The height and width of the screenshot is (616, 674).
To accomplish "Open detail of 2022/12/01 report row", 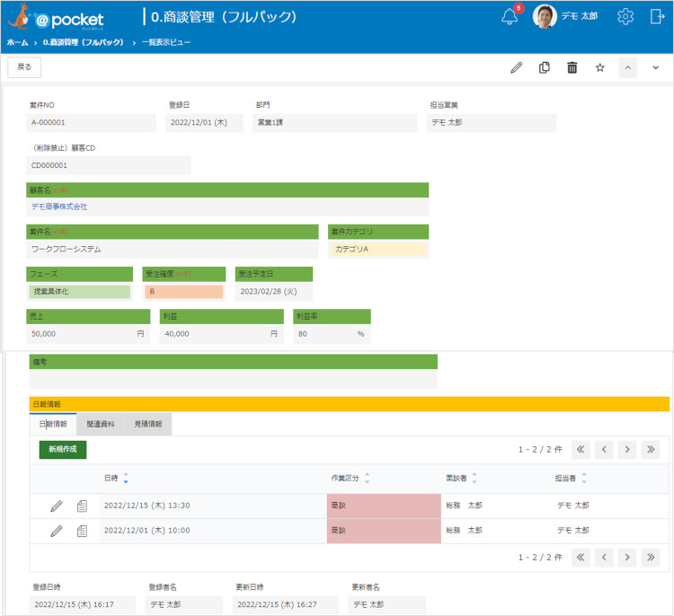I will click(82, 531).
